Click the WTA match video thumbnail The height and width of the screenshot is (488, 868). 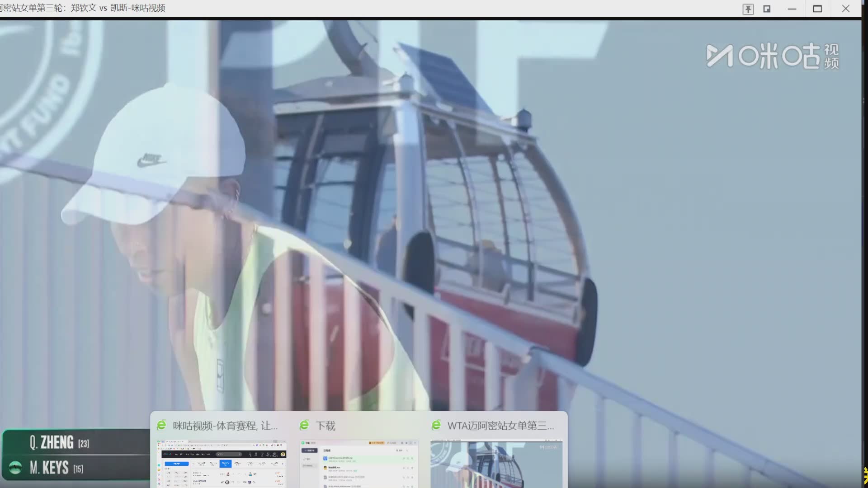click(x=496, y=463)
